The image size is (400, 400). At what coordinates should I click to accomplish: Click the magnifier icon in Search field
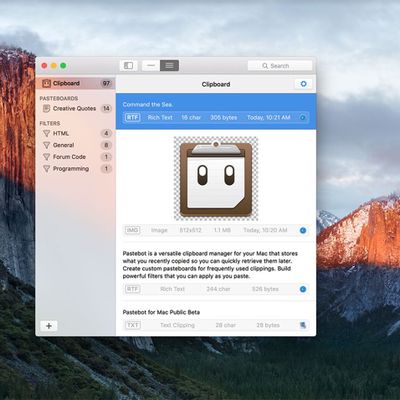point(265,66)
